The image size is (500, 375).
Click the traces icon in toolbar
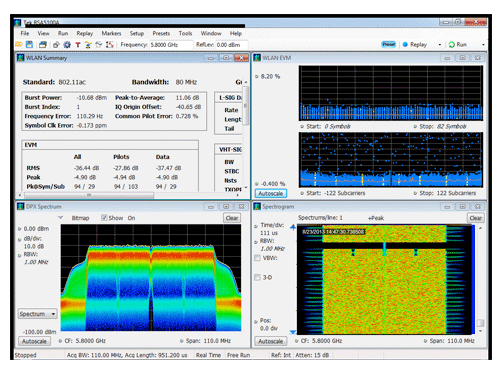coord(99,44)
